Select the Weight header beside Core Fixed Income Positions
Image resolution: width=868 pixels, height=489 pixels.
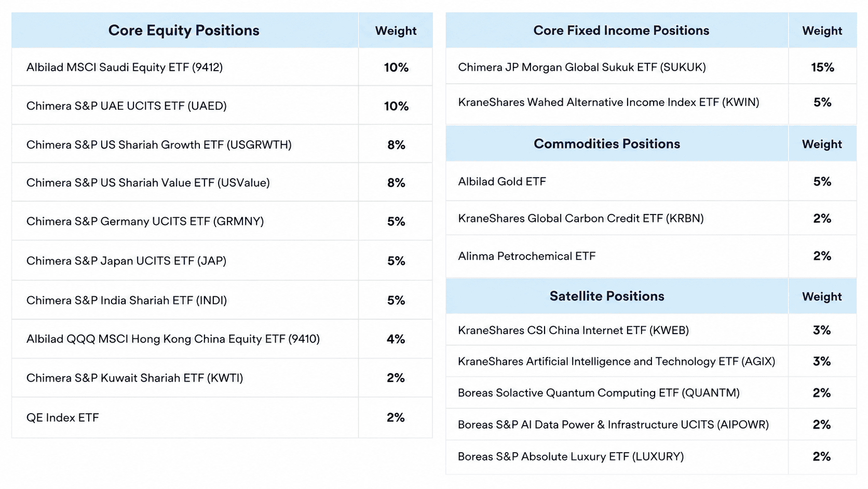coord(822,31)
